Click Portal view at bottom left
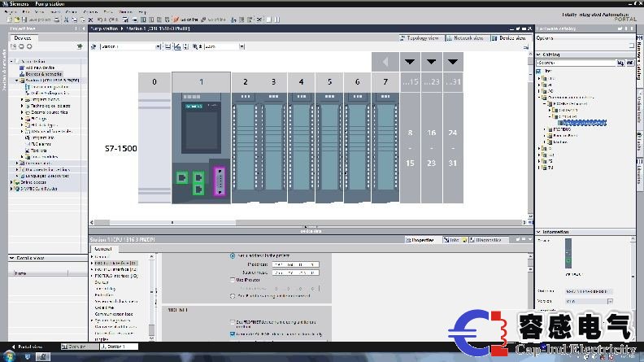 point(27,347)
